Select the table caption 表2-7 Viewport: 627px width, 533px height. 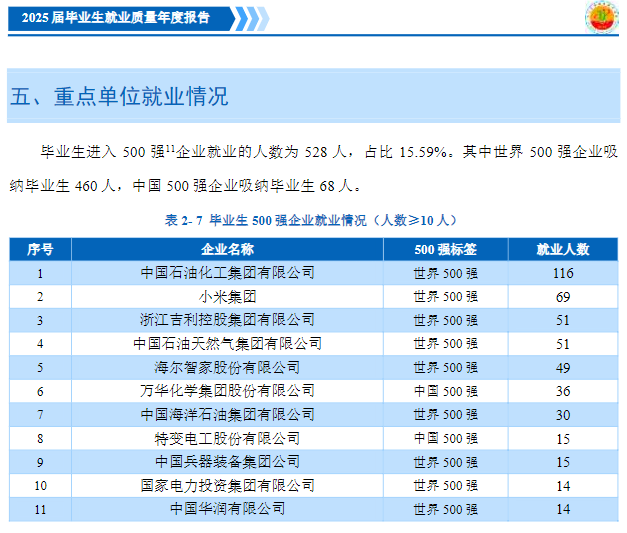[311, 220]
